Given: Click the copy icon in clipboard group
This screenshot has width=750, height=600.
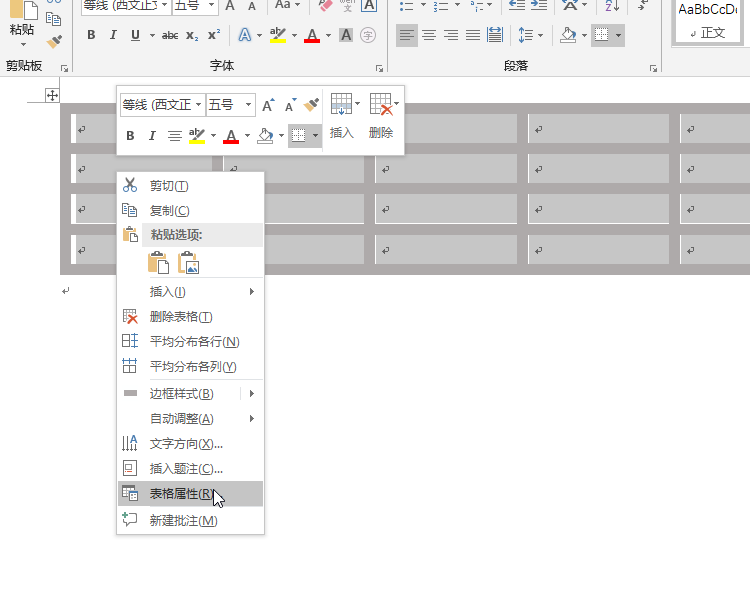Looking at the screenshot, I should coord(53,19).
